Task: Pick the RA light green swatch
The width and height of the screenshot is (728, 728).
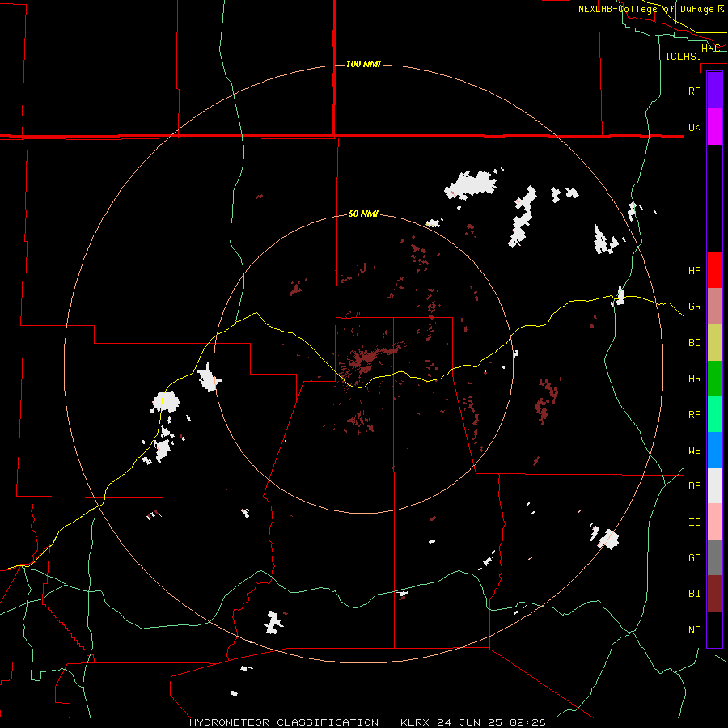Action: [714, 414]
